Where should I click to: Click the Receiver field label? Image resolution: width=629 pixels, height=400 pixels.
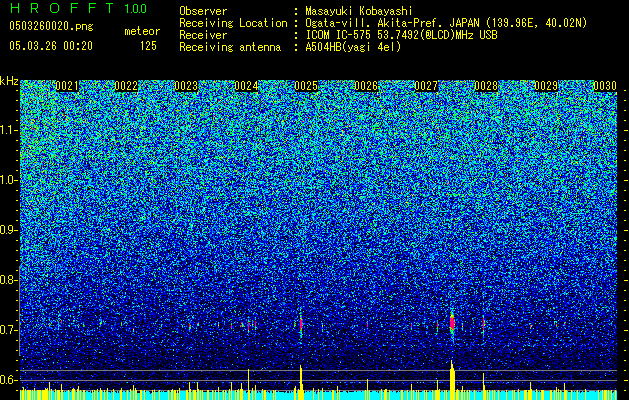[203, 35]
